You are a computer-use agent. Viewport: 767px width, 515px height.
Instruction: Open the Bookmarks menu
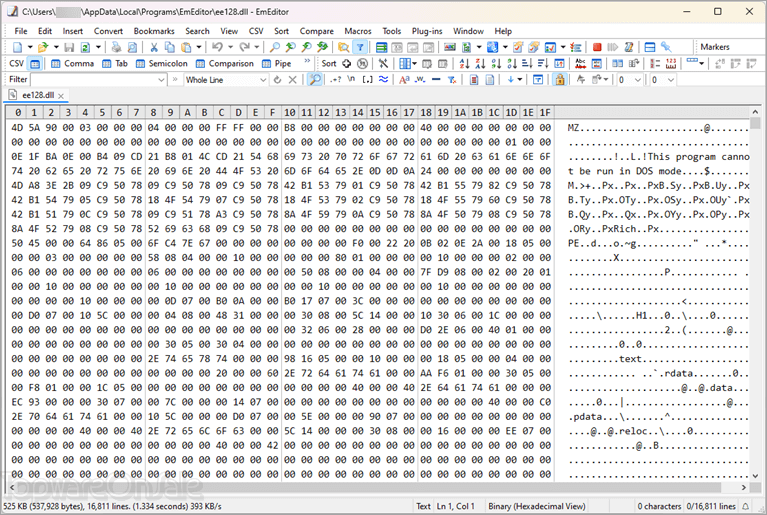pos(154,31)
